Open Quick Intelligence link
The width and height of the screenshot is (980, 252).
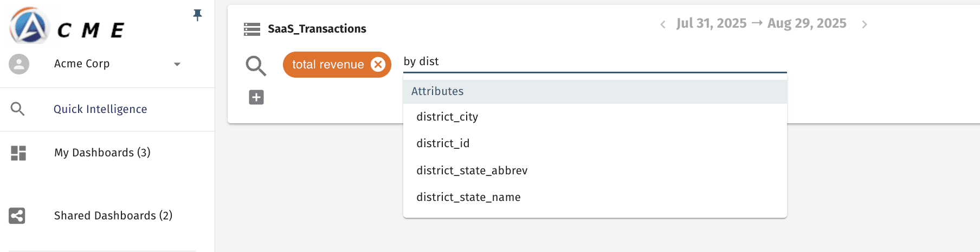pyautogui.click(x=100, y=109)
